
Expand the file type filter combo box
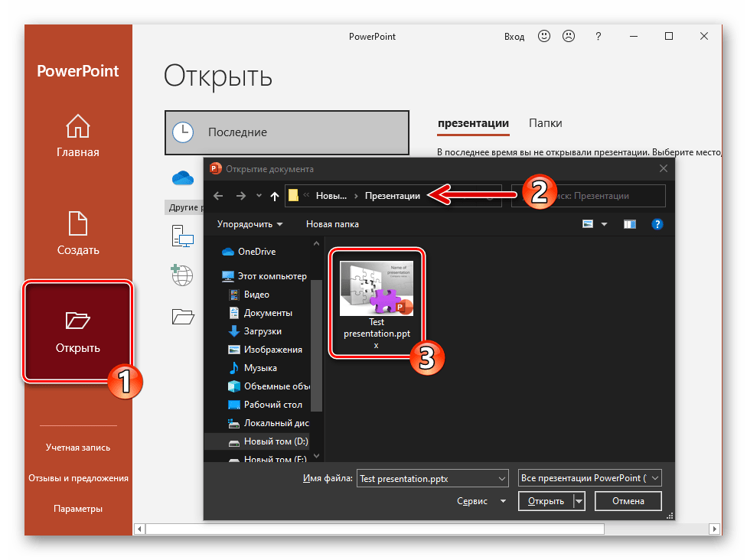point(590,478)
